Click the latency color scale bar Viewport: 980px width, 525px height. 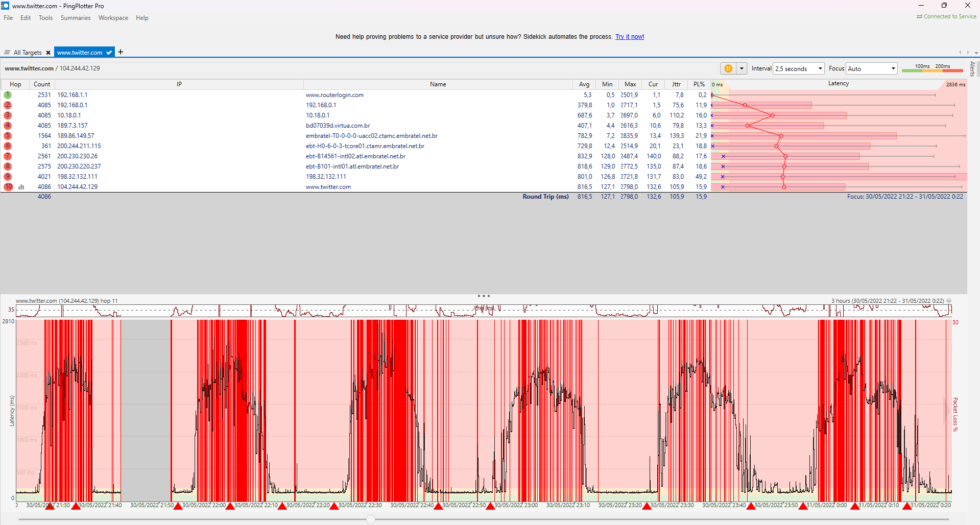pyautogui.click(x=932, y=70)
